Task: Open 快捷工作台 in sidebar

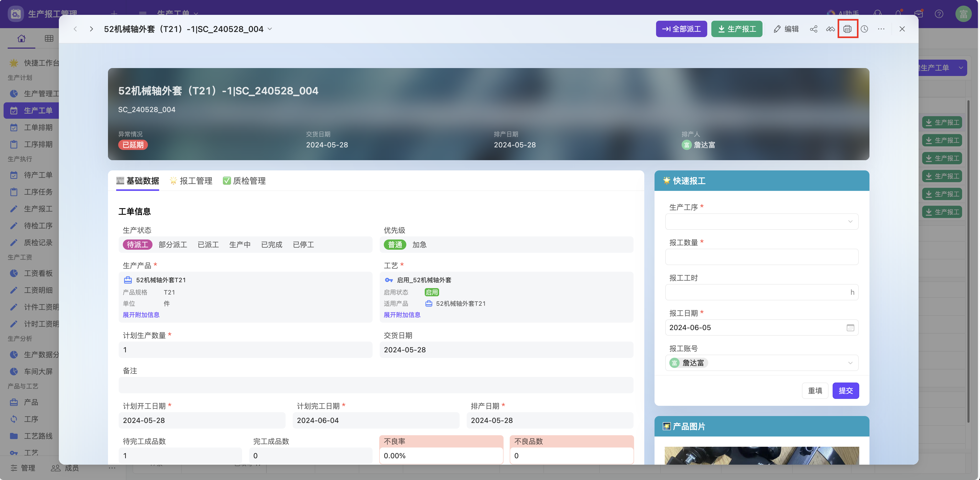Action: (31, 63)
